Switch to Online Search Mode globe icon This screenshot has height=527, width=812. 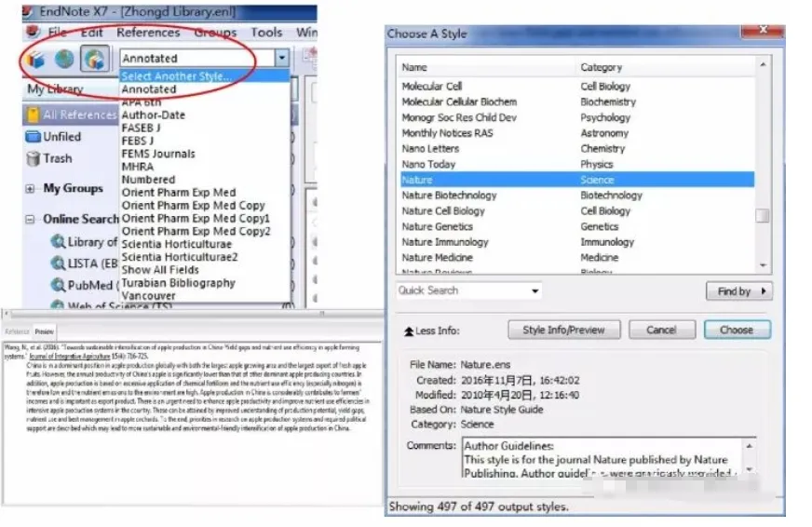(x=64, y=59)
